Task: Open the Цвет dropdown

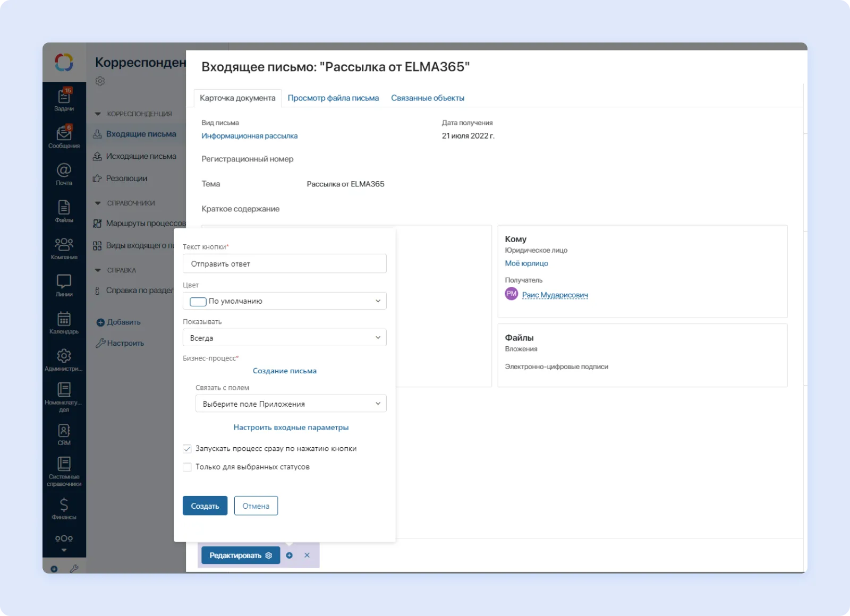Action: click(x=284, y=301)
